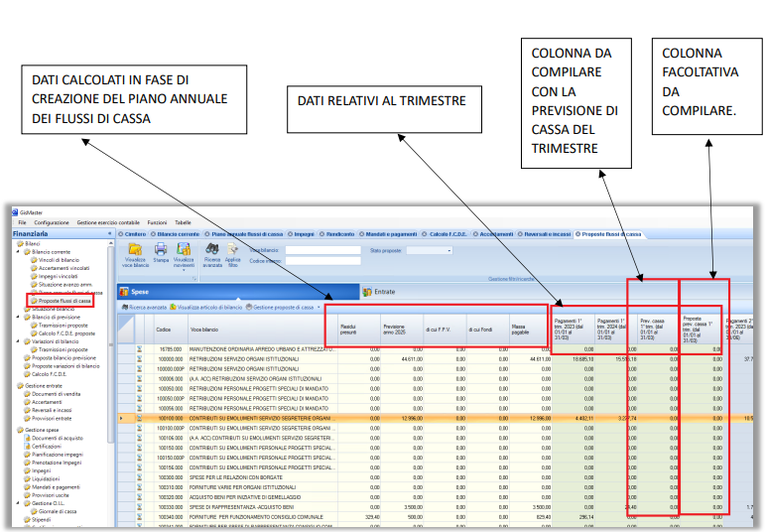766x532 pixels.
Task: Collapse the Variazioni di bilancio tree node
Action: 19,342
